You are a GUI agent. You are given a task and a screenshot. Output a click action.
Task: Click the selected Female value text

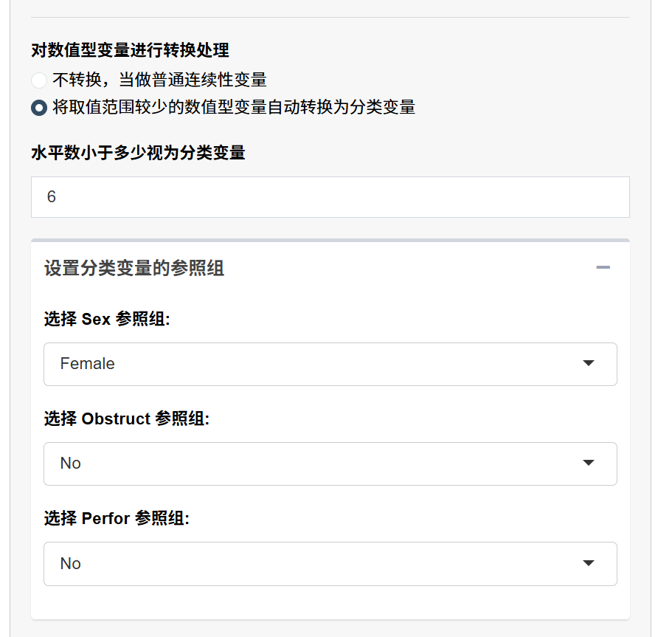coord(88,364)
